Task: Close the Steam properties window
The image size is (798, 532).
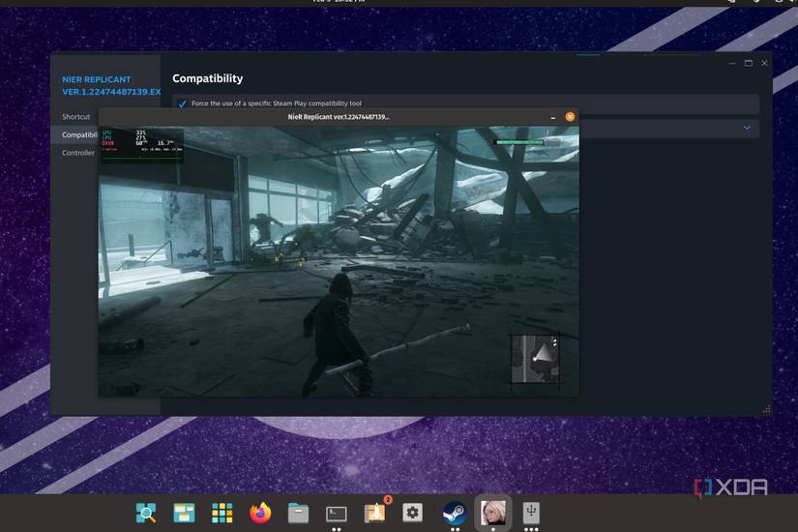Action: pyautogui.click(x=764, y=63)
